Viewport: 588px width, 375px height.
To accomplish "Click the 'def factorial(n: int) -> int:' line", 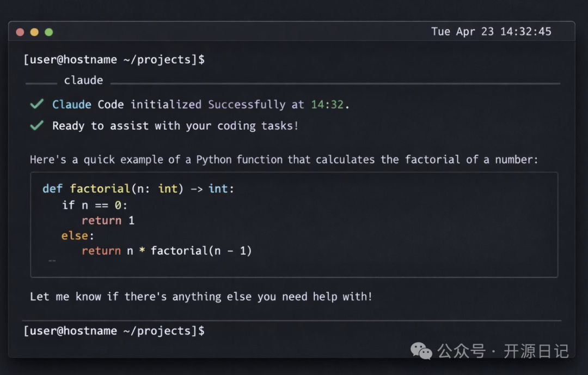I will coord(138,189).
